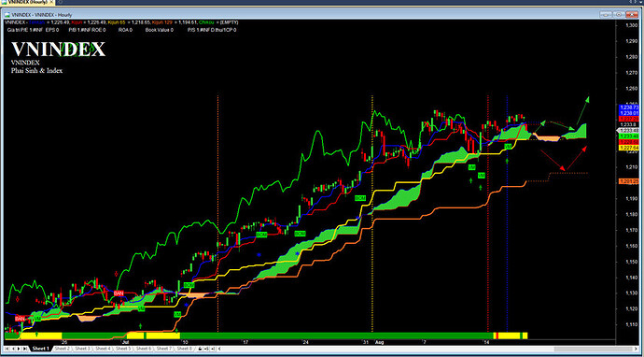Click the 1,300 price axis value
Image resolution: width=644 pixels, height=357 pixels.
pos(631,25)
